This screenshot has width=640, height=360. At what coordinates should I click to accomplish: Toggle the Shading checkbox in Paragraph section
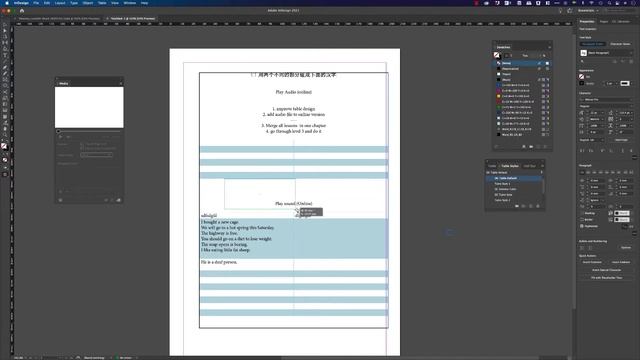pyautogui.click(x=582, y=213)
